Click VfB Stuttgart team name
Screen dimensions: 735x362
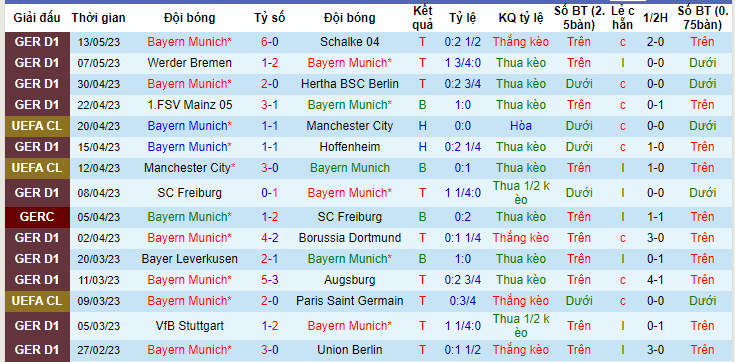(189, 325)
